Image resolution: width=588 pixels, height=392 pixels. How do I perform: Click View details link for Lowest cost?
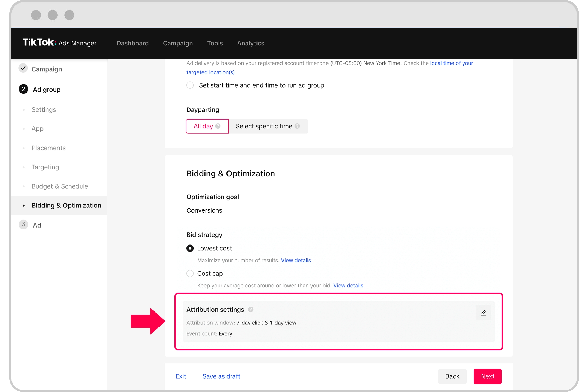(x=296, y=260)
